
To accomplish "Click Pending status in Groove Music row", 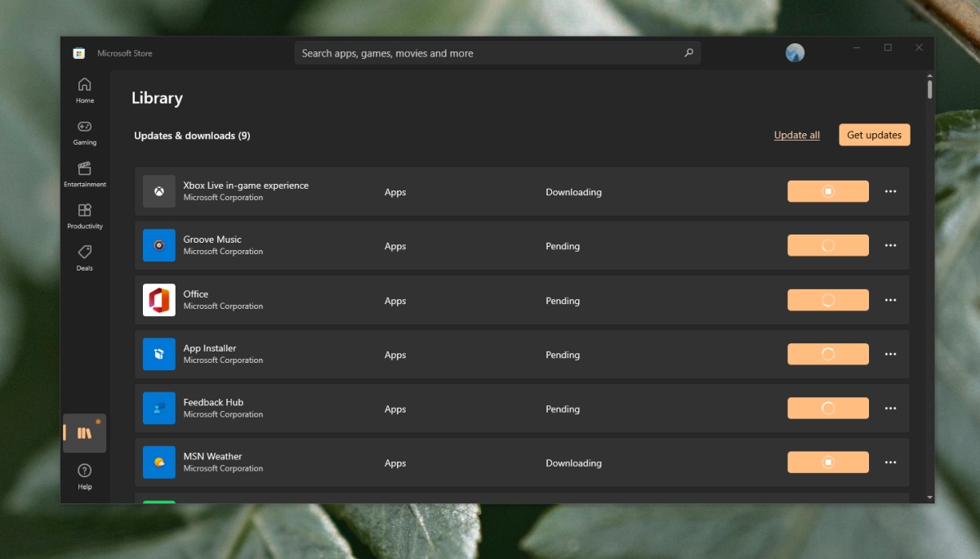I will tap(563, 246).
